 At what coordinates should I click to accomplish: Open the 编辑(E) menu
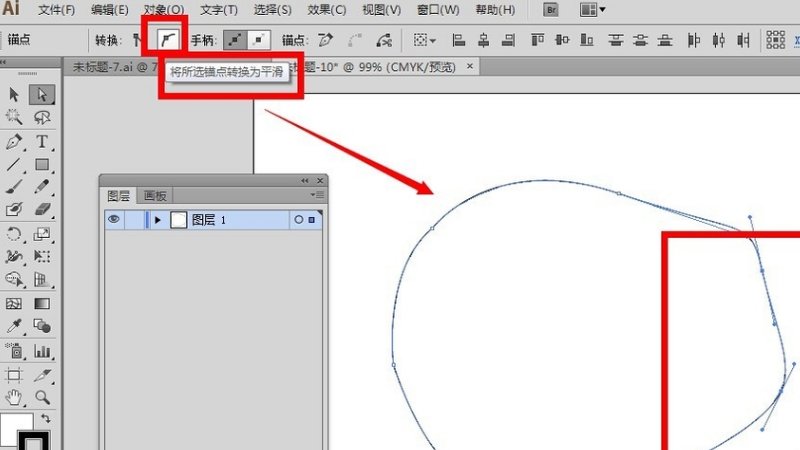coord(110,10)
